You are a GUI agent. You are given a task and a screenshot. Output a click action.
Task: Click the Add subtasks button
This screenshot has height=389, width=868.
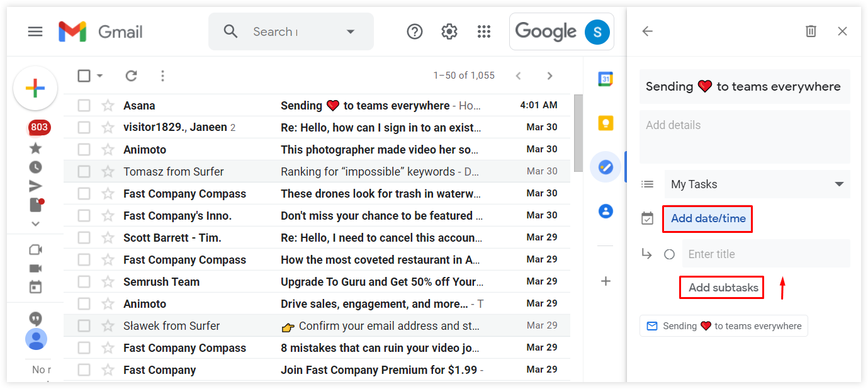coord(721,287)
